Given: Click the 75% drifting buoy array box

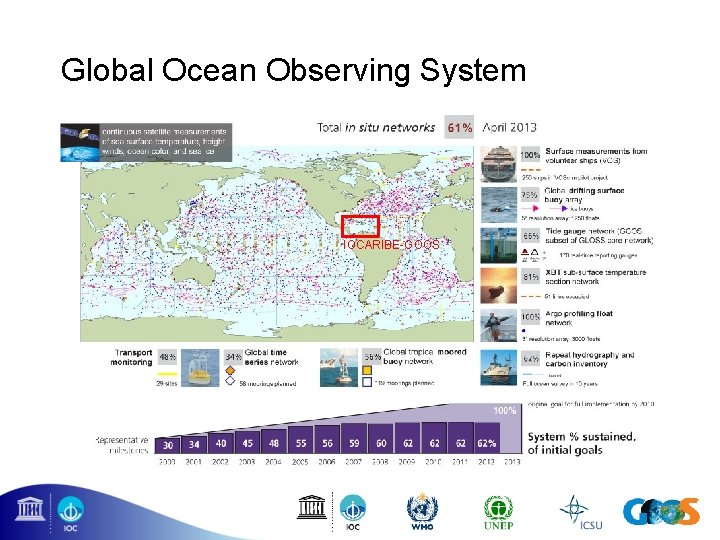Looking at the screenshot, I should [x=530, y=195].
